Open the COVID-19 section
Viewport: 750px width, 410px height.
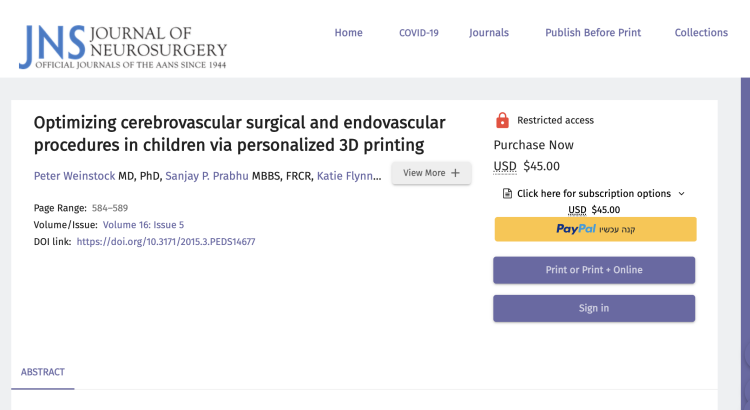(419, 33)
